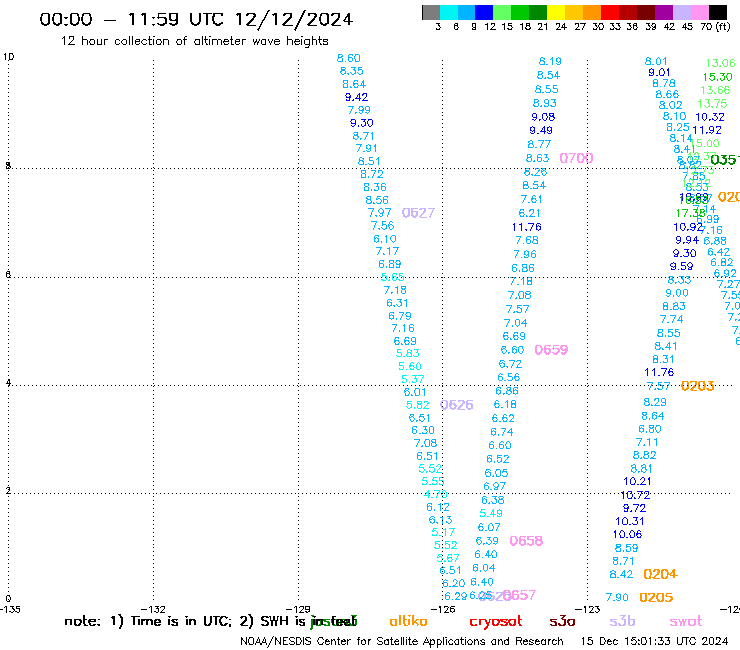Click wave height value 8.29
This screenshot has width=740, height=650.
(655, 403)
